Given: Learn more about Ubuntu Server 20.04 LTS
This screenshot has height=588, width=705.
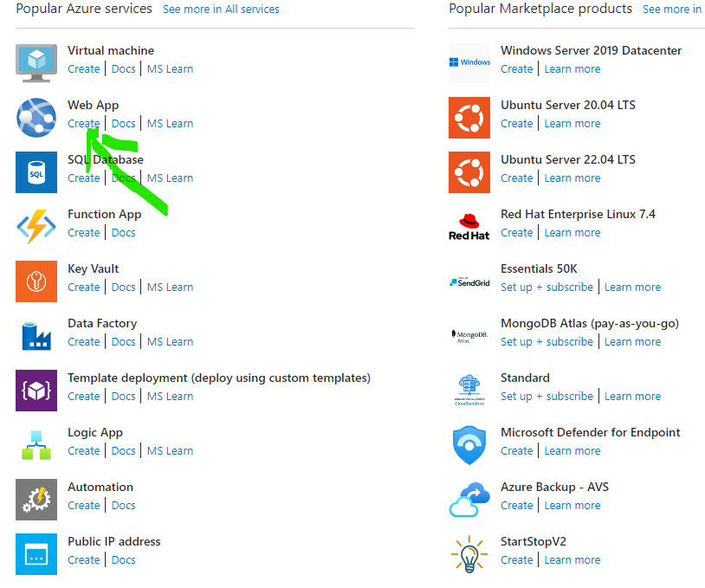Looking at the screenshot, I should point(572,123).
